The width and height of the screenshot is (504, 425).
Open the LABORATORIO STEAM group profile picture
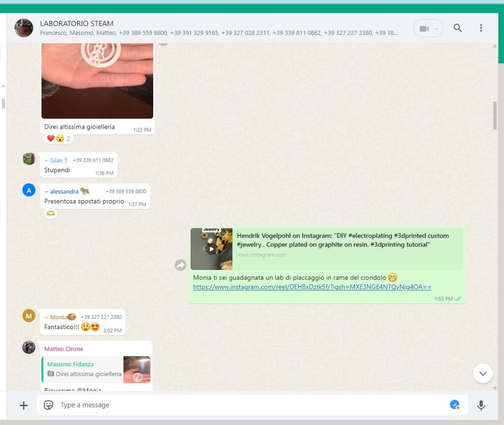24,28
